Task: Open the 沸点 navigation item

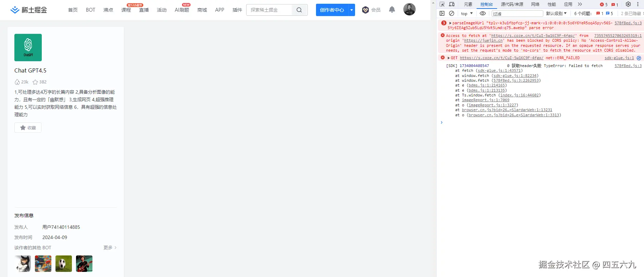Action: coord(108,10)
